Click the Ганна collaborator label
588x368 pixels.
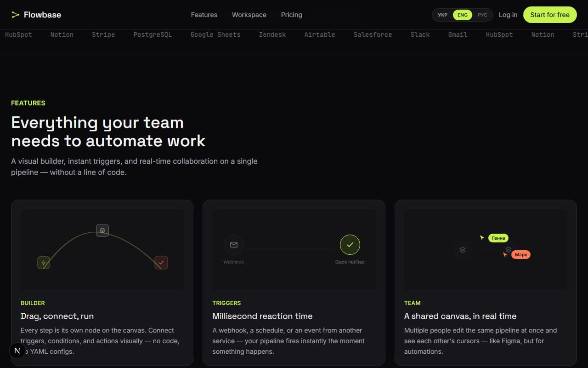click(498, 238)
